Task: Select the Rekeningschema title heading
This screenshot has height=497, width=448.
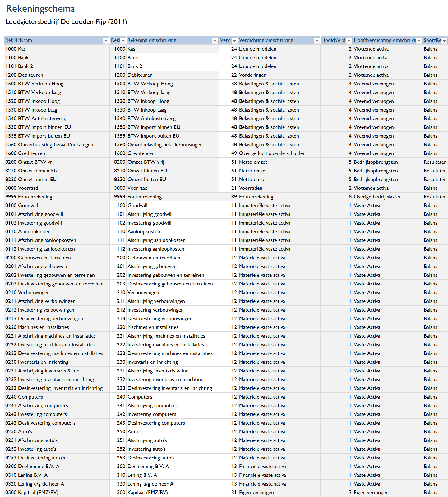Action: 40,9
